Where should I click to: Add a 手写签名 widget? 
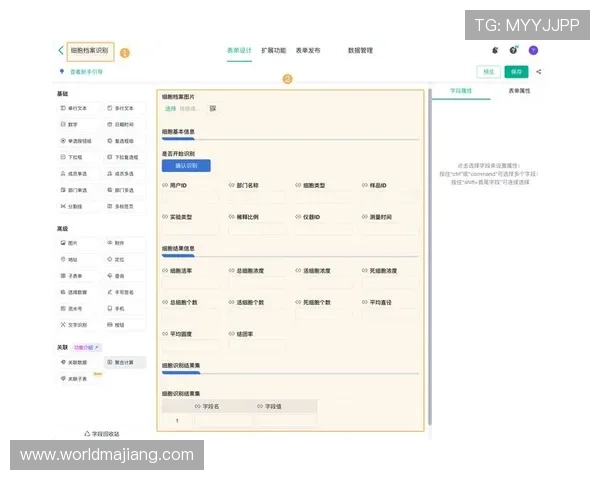point(125,292)
